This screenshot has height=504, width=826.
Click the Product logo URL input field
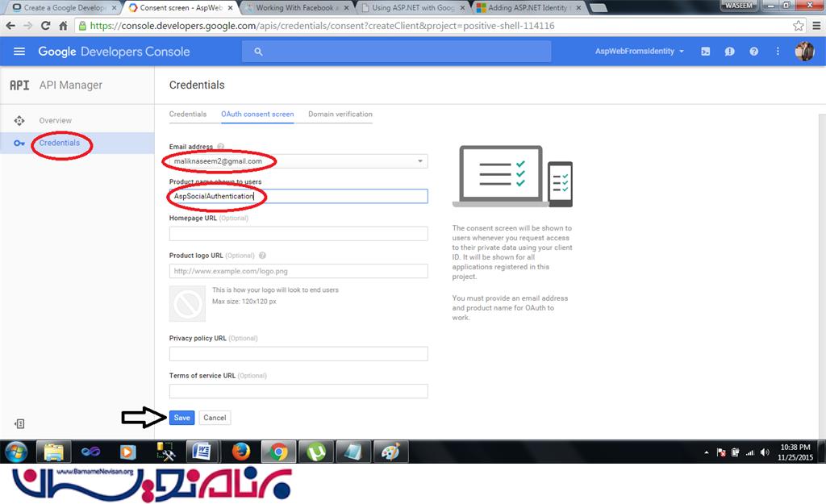point(298,271)
